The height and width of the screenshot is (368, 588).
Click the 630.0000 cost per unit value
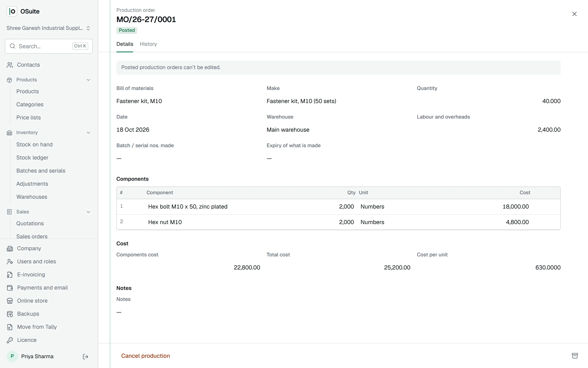click(x=548, y=267)
